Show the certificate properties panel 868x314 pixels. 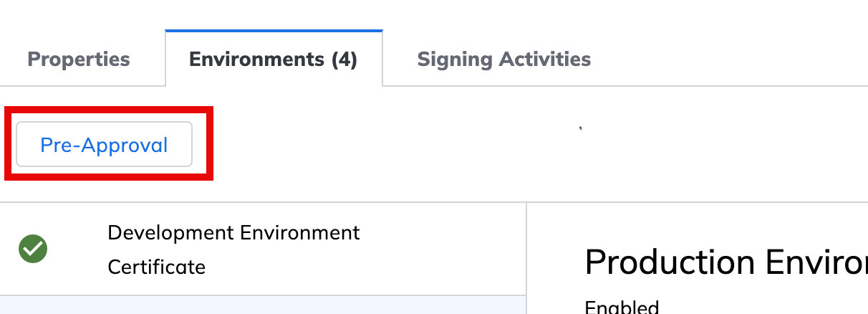(79, 59)
